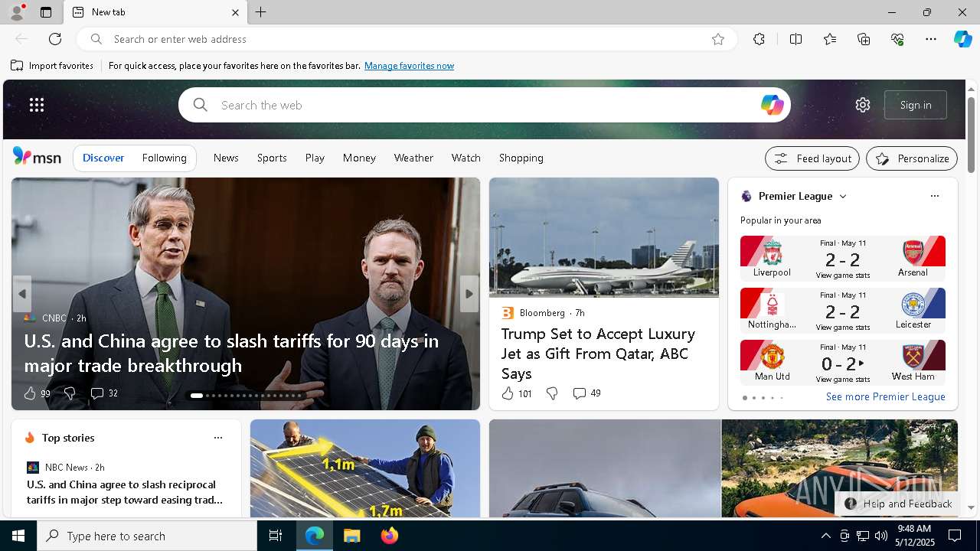Screen dimensions: 980x551
Task: Open Feed layout options
Action: coord(812,158)
